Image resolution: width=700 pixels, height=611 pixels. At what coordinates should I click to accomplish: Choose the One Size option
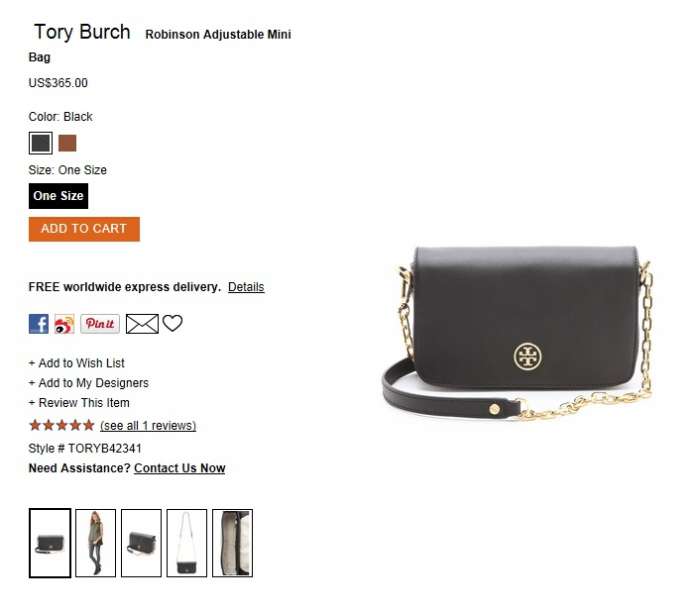[x=58, y=196]
